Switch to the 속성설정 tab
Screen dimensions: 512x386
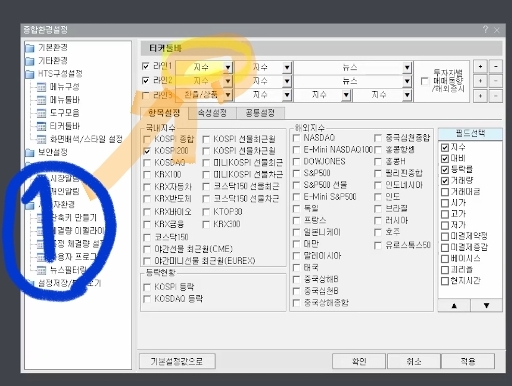212,113
